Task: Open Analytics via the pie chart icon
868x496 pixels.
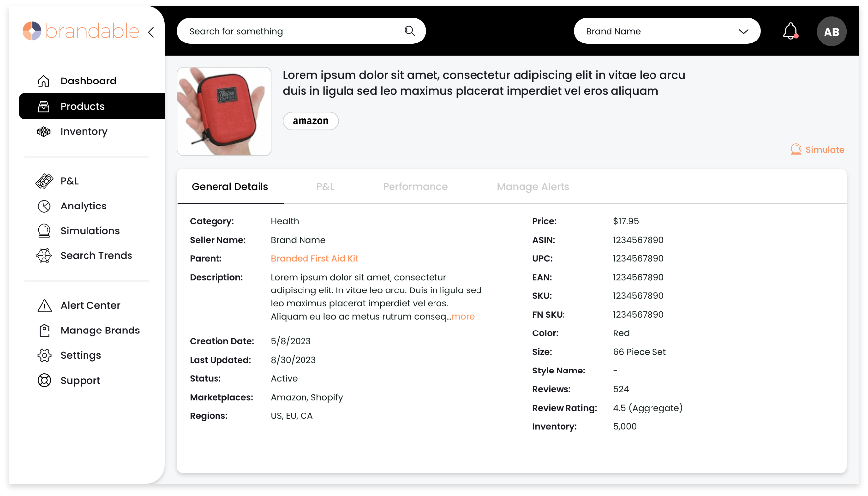Action: (x=44, y=206)
